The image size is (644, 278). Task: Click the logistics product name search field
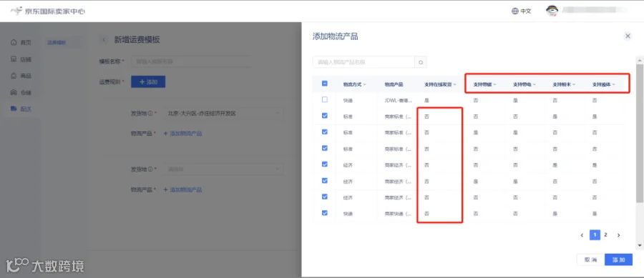[364, 62]
